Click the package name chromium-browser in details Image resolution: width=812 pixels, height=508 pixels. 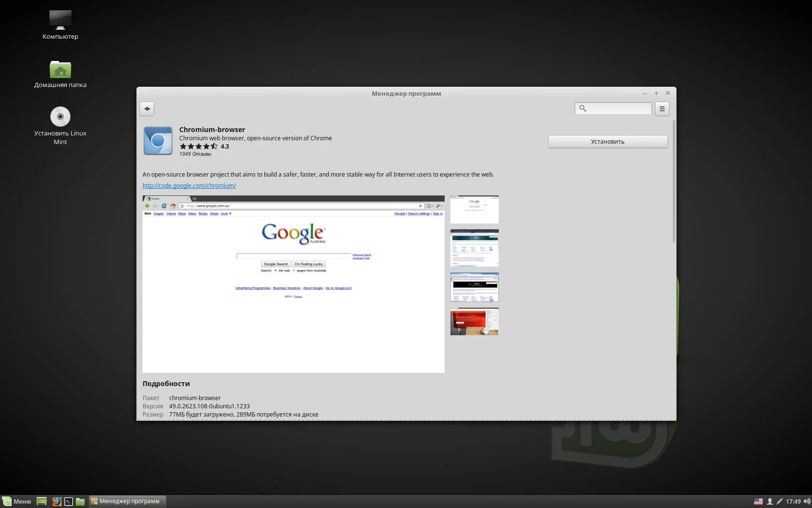tap(195, 398)
